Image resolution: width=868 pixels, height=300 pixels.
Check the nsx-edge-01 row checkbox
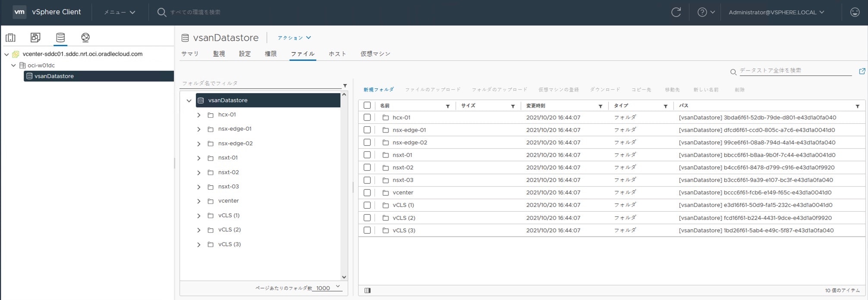367,130
